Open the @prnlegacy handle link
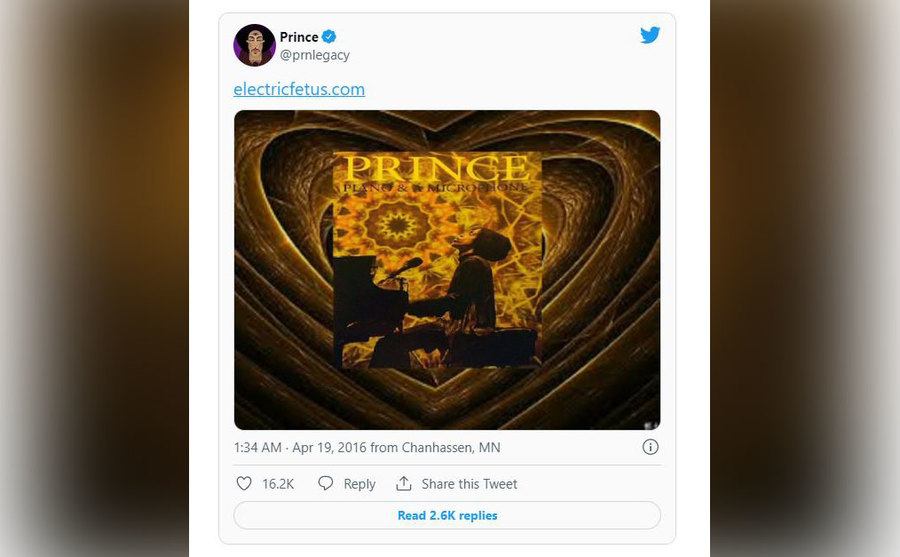 tap(315, 55)
